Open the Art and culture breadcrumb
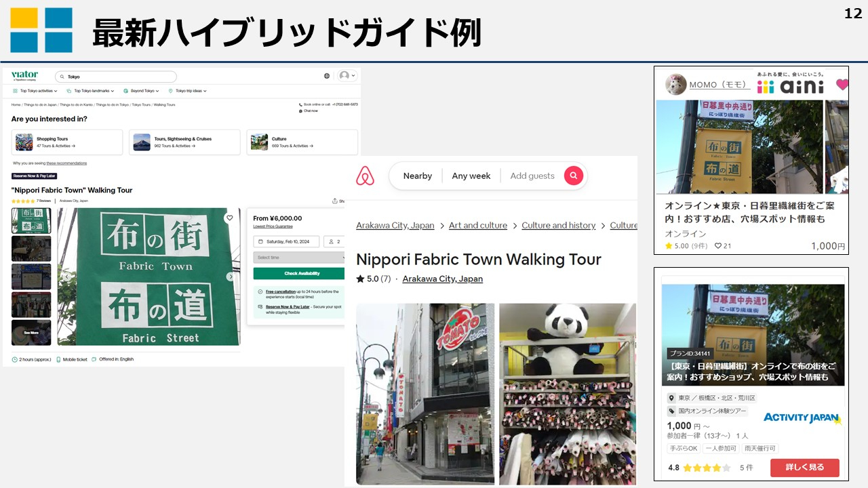Image resolution: width=868 pixels, height=488 pixels. click(x=478, y=226)
